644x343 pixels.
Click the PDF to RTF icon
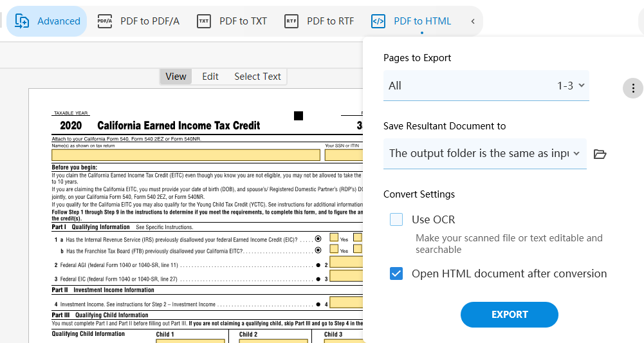click(291, 21)
